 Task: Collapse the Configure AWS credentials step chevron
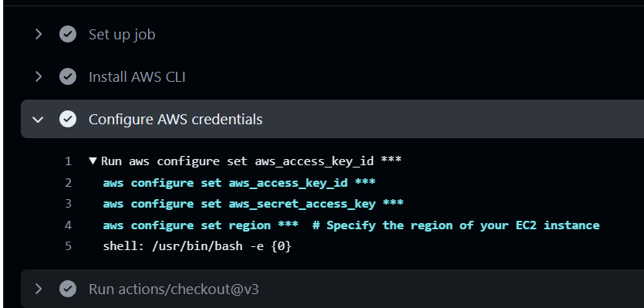(38, 119)
